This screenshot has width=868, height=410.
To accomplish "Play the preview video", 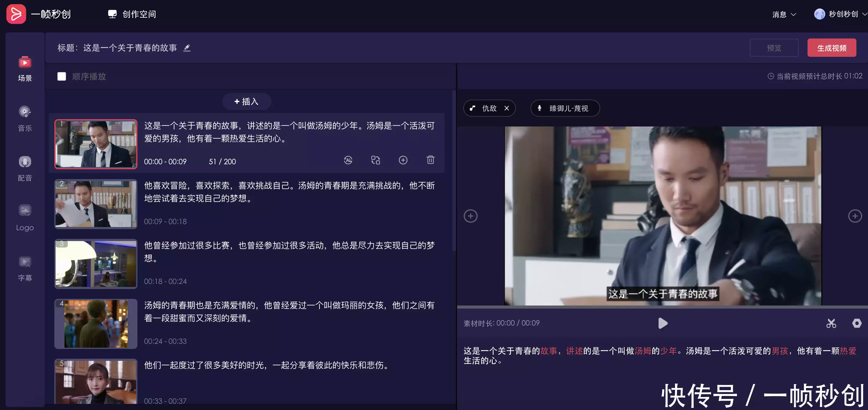I will coord(662,323).
